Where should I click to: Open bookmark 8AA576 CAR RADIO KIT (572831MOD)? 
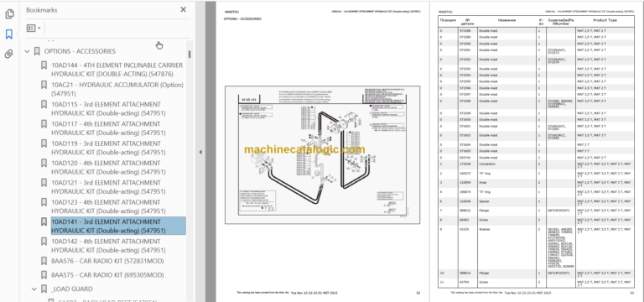tap(107, 262)
